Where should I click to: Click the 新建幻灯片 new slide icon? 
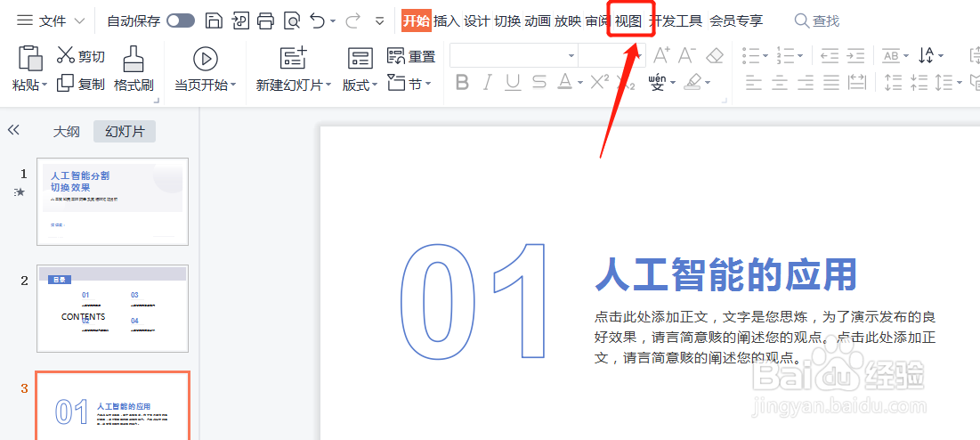[293, 58]
